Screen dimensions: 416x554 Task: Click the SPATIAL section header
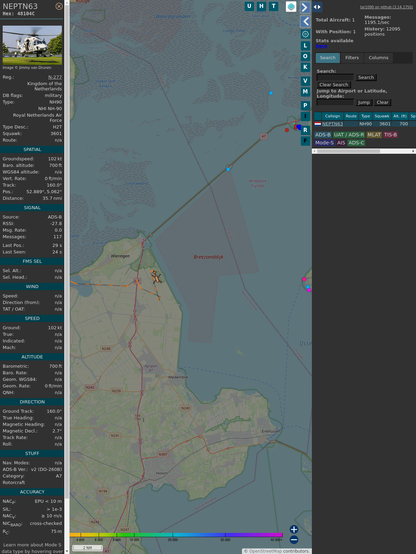pos(32,149)
